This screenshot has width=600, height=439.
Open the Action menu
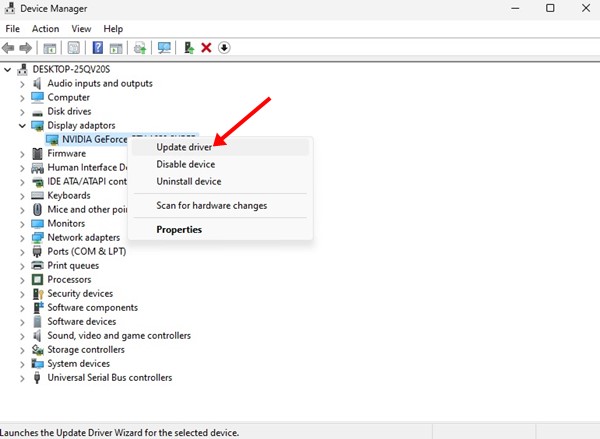[45, 29]
